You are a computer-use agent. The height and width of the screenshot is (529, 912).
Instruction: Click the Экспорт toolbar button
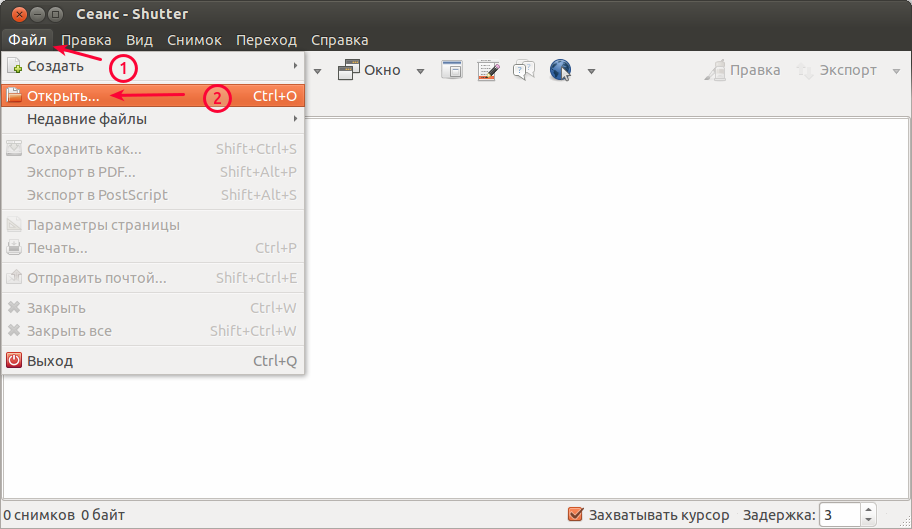point(836,70)
